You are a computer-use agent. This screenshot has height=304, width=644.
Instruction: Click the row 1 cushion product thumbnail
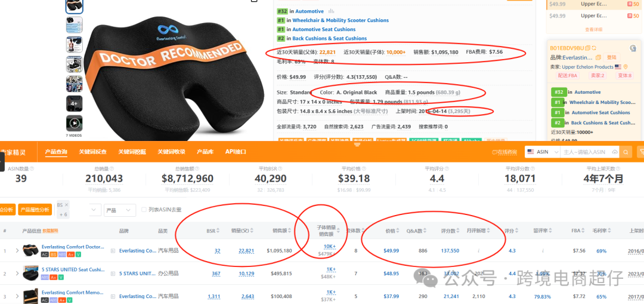pos(31,249)
